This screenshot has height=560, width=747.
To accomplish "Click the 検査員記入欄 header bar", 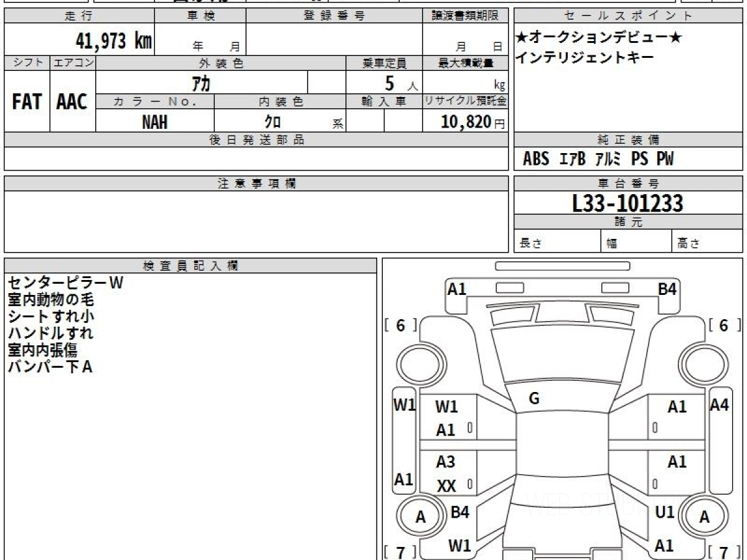I will tap(190, 266).
